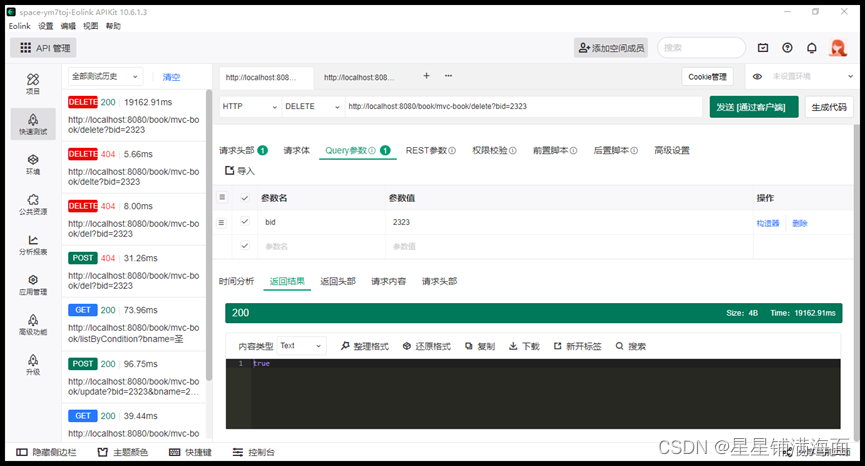Download the response with 下载
This screenshot has width=865, height=466.
coord(524,346)
